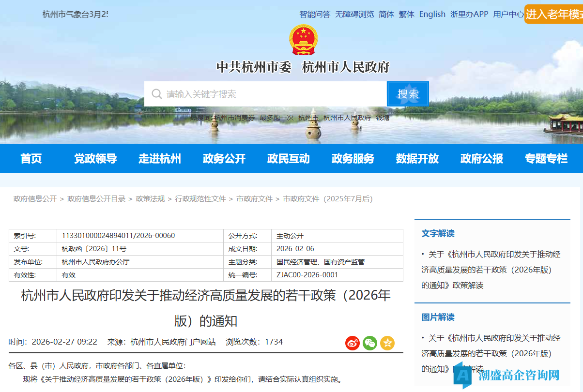
Task: Enable 无障碍浏览 accessibility browsing
Action: [x=354, y=14]
